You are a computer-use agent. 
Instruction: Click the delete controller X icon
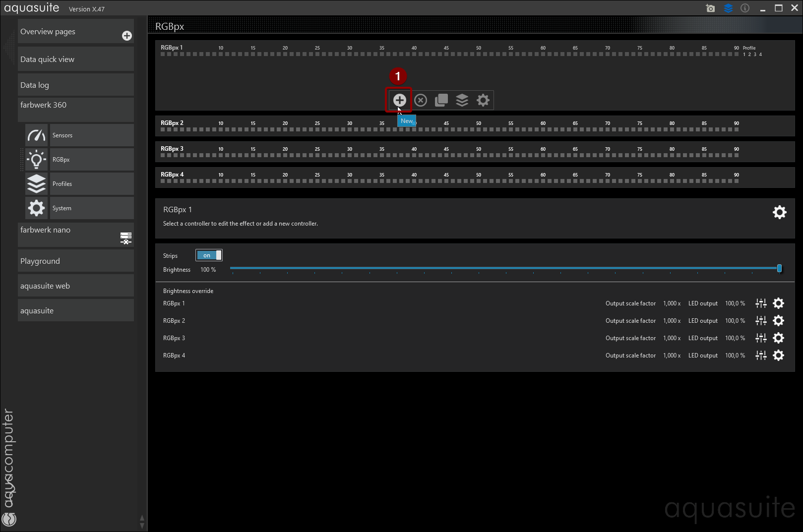tap(421, 100)
